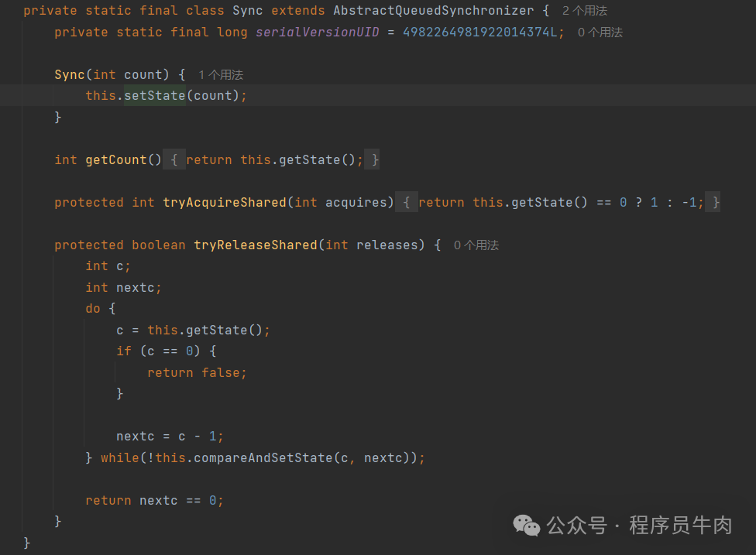
Task: Click the highlighted setState method call
Action: tap(155, 95)
